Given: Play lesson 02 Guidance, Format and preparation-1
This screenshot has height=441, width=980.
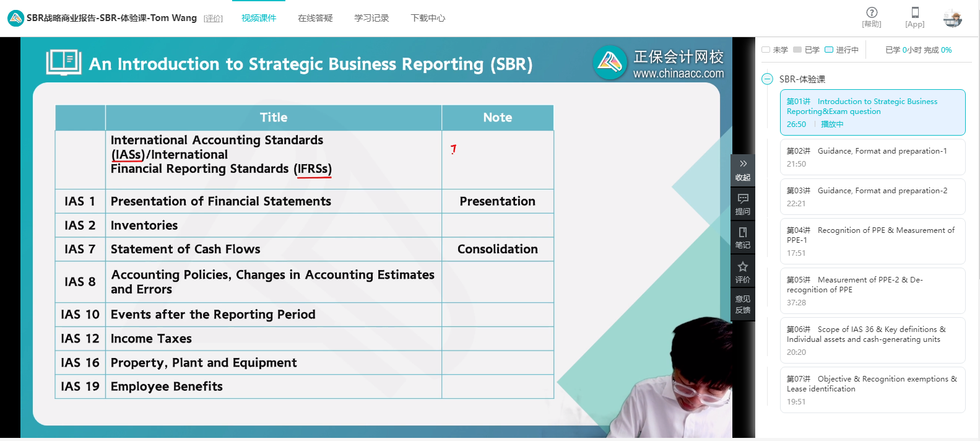Looking at the screenshot, I should point(872,157).
